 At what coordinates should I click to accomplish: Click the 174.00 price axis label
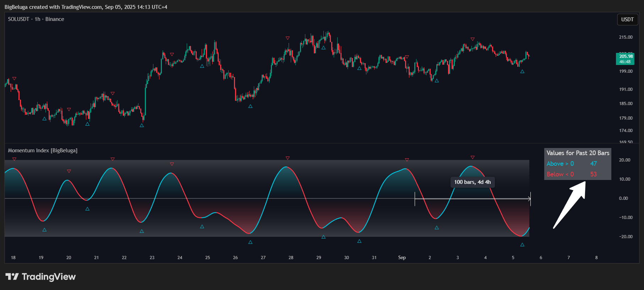[x=626, y=131]
